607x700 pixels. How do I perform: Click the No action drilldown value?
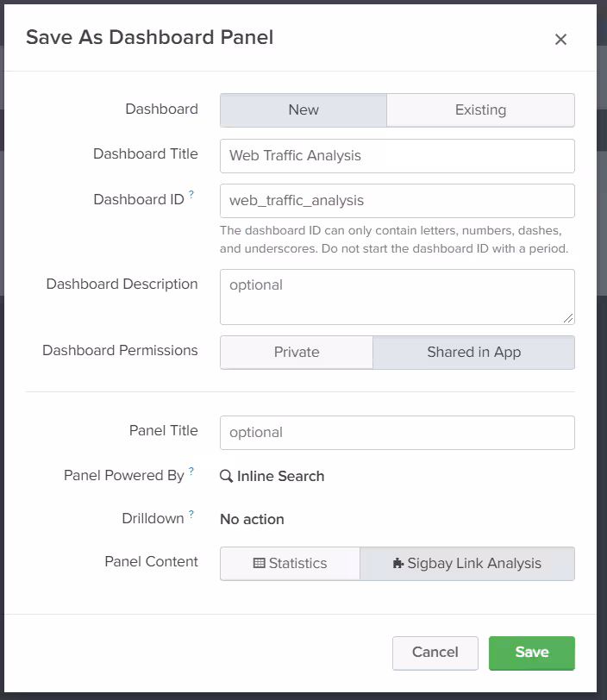[252, 519]
